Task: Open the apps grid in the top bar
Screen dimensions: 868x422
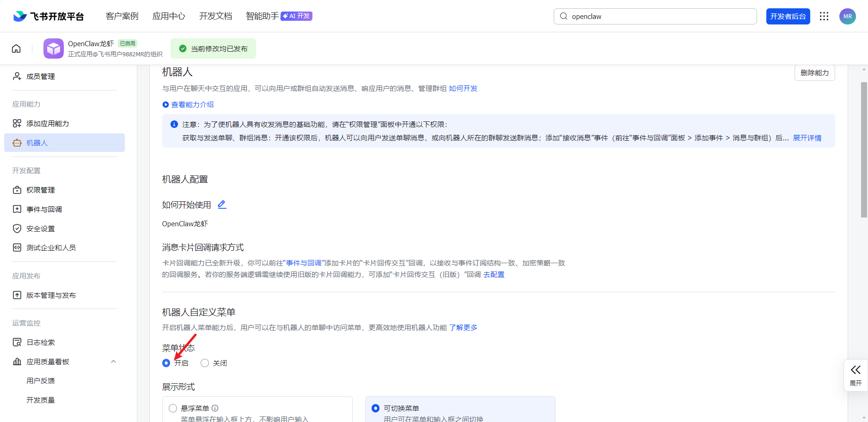Action: (x=825, y=16)
